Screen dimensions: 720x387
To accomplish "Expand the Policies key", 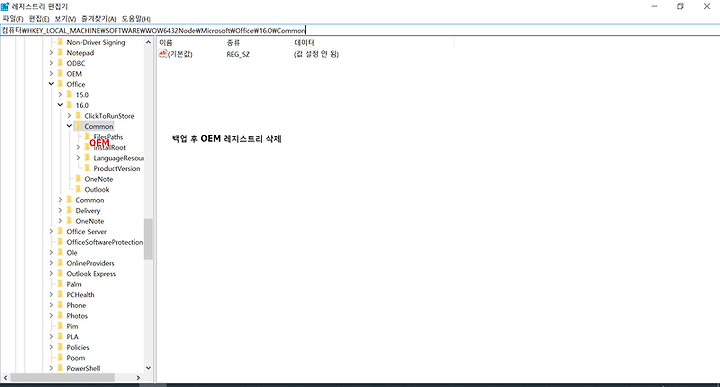I will point(51,347).
